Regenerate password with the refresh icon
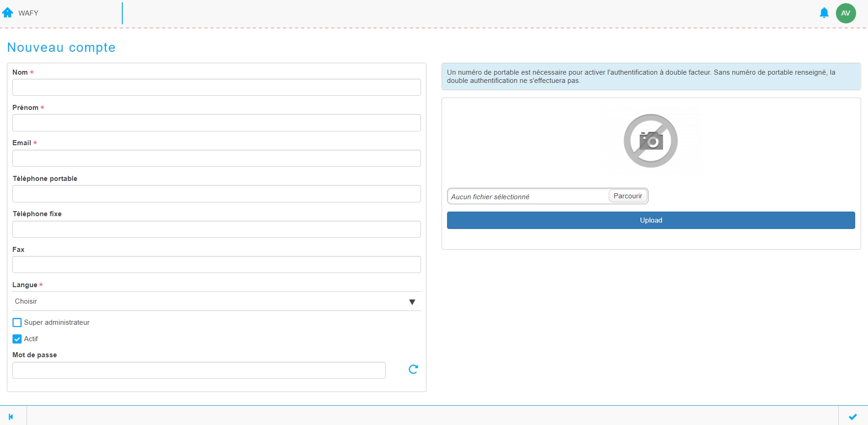 click(413, 369)
